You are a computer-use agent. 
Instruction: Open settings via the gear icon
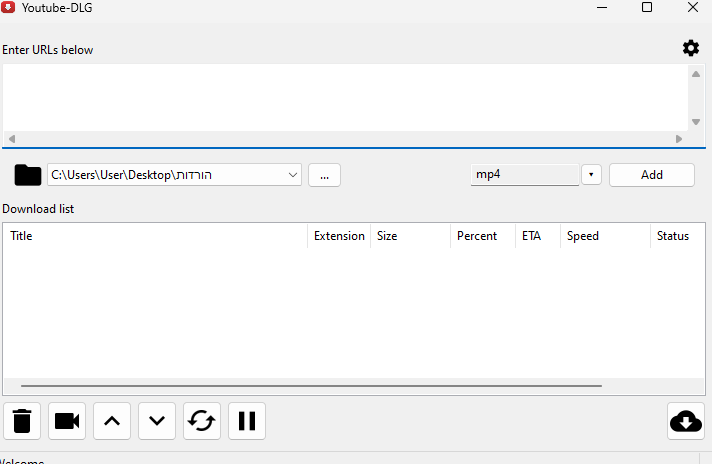691,48
